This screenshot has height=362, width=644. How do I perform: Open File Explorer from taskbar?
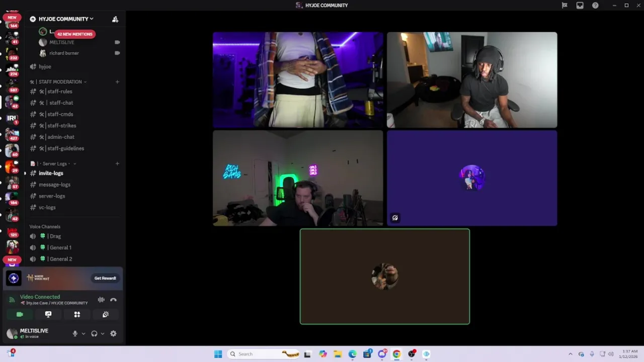point(338,354)
